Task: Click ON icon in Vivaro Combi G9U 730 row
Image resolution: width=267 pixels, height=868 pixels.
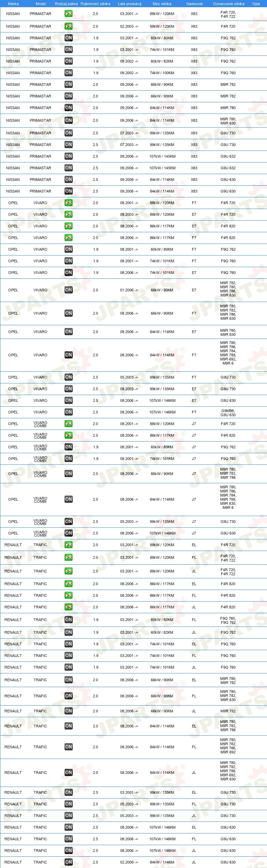Action: pos(69,522)
